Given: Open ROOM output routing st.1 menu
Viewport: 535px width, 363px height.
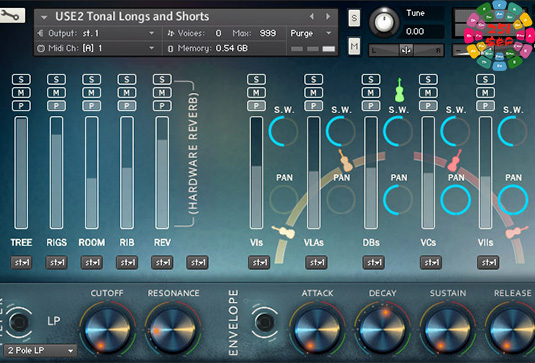Looking at the screenshot, I should 91,262.
